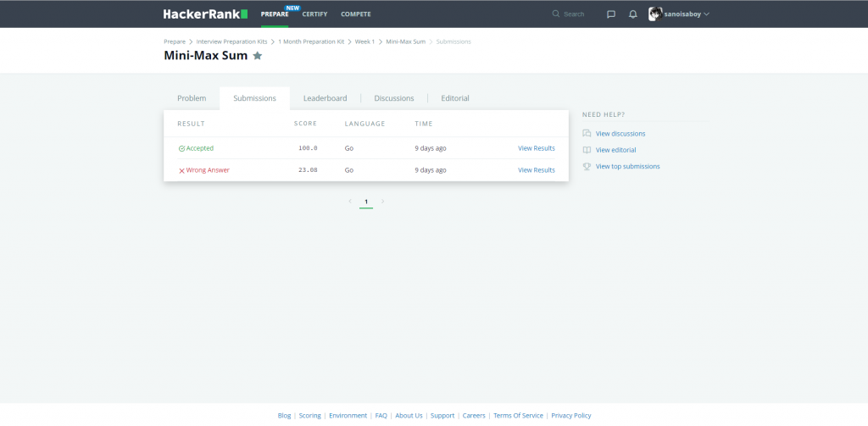868x426 pixels.
Task: Click the Mini-Max Sum page title
Action: pos(205,55)
